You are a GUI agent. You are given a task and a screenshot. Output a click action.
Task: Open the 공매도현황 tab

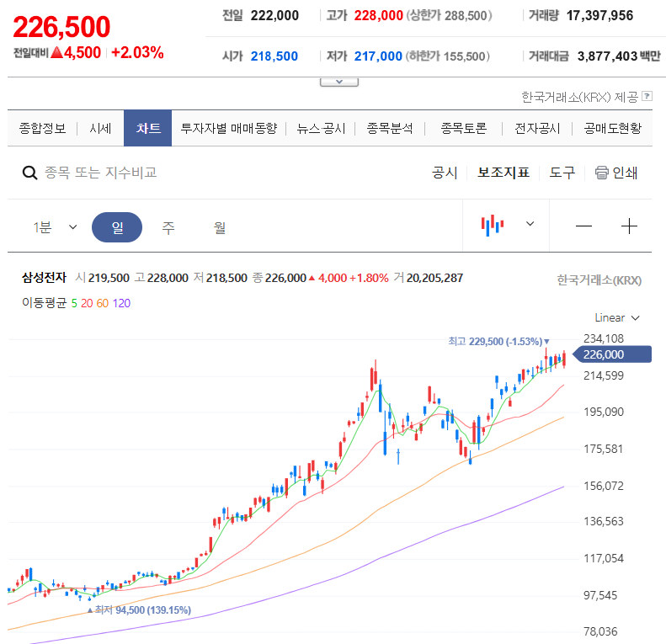(612, 128)
